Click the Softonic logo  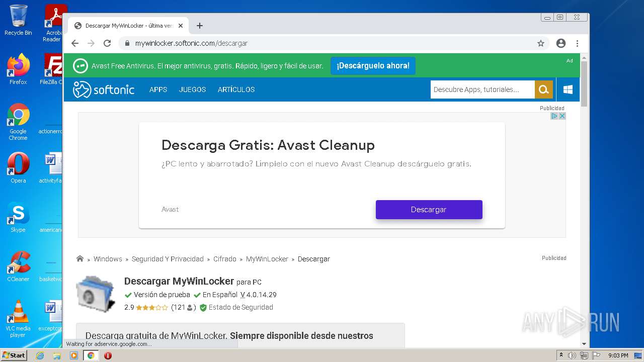104,89
